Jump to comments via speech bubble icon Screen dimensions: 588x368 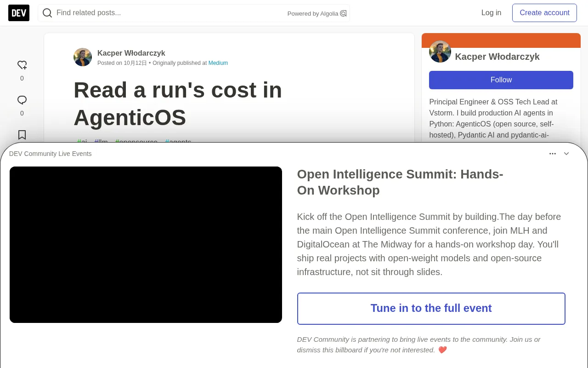22,100
